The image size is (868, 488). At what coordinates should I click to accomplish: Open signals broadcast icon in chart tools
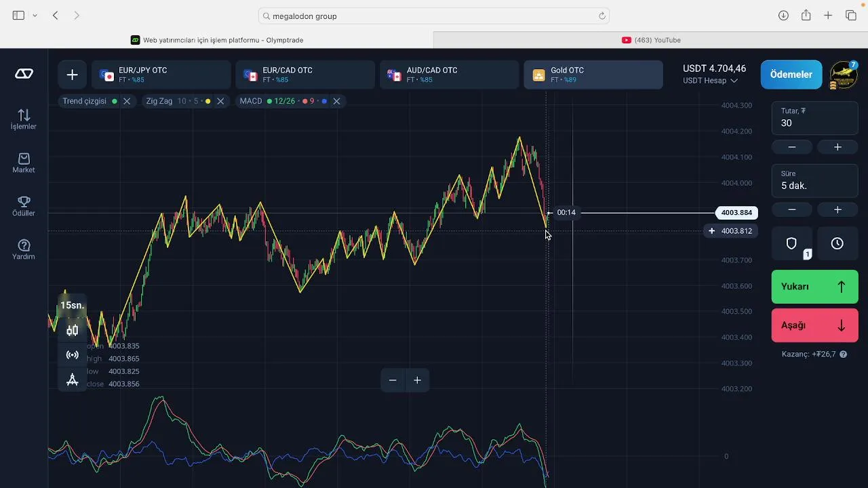(x=72, y=354)
